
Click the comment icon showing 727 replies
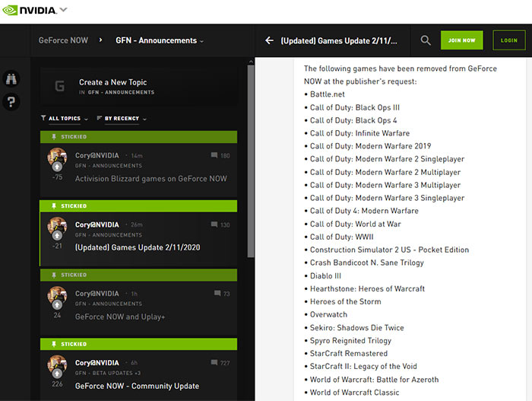(x=214, y=363)
